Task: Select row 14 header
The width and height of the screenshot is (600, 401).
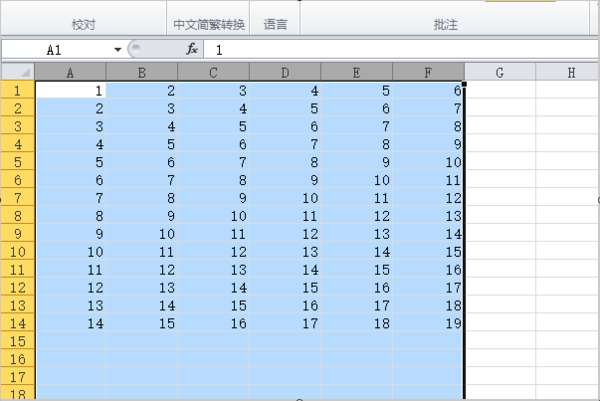Action: [x=18, y=323]
